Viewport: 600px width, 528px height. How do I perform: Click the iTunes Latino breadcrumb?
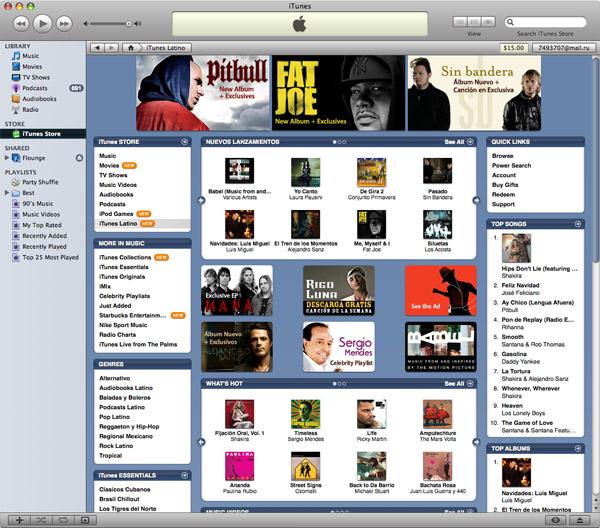tap(166, 48)
